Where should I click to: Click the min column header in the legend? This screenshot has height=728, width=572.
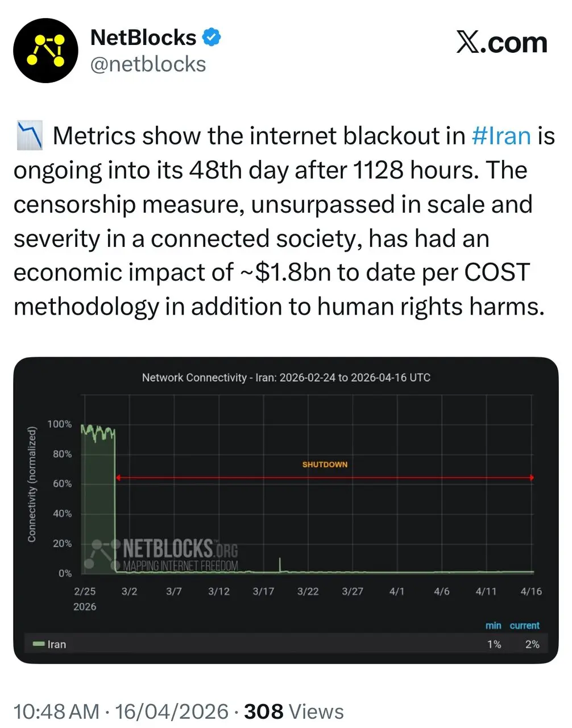tap(494, 625)
